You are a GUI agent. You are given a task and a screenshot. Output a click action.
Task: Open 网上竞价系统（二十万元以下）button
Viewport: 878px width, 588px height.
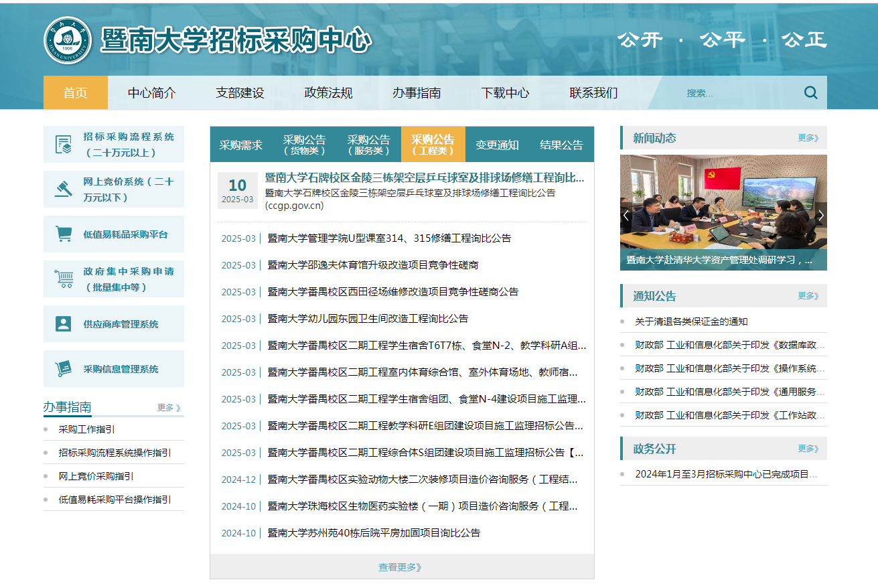point(114,190)
